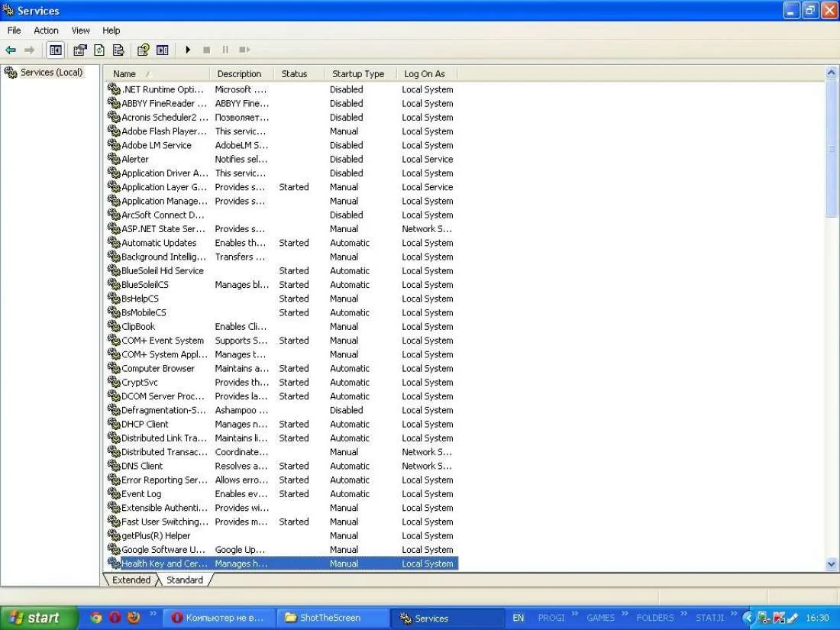Select the Health Key and Cer... row
The width and height of the screenshot is (840, 630).
coord(283,564)
